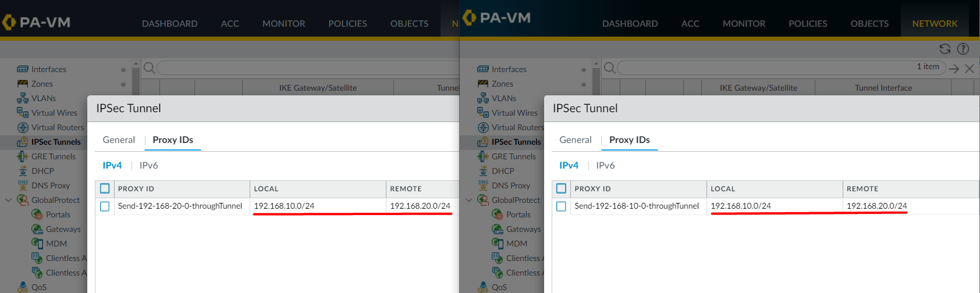Open GRE Tunnels icon in left window

click(23, 156)
